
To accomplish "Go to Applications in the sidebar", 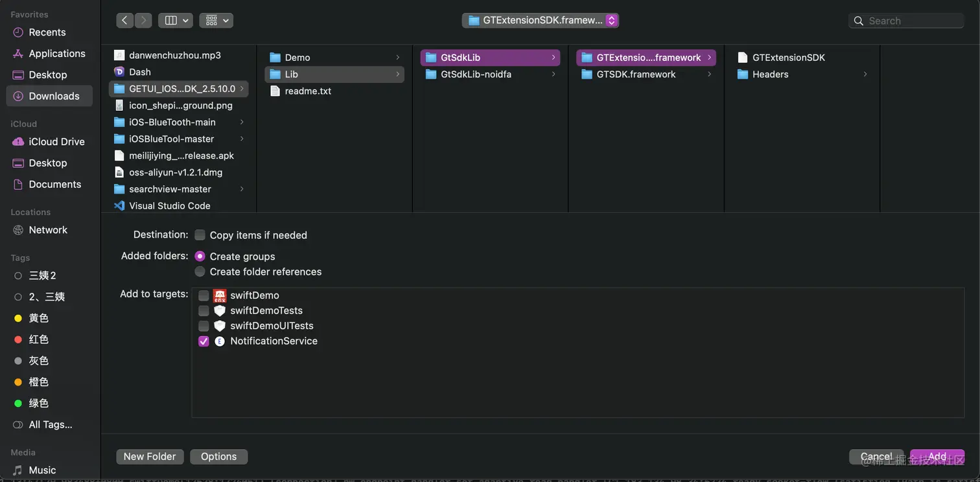I will tap(57, 53).
